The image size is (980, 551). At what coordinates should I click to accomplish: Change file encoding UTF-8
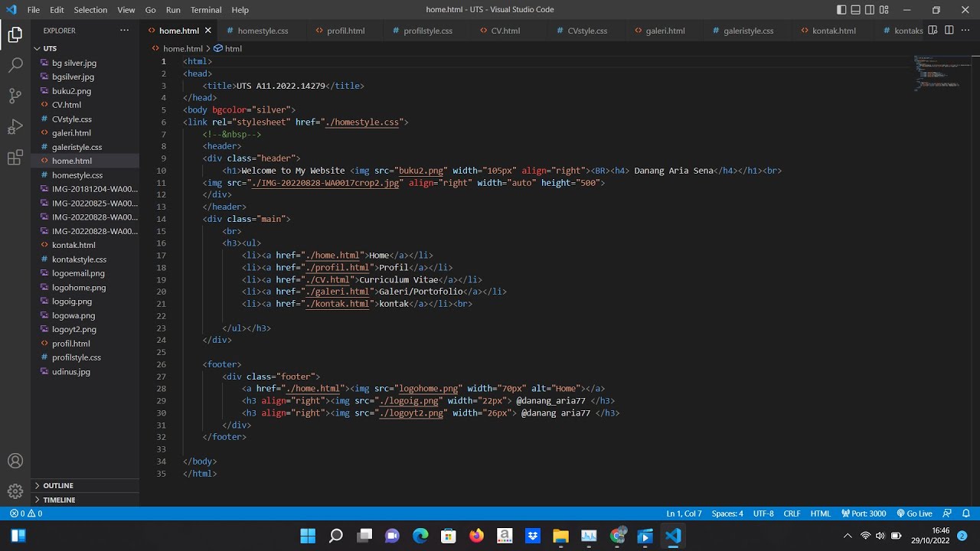(x=763, y=514)
